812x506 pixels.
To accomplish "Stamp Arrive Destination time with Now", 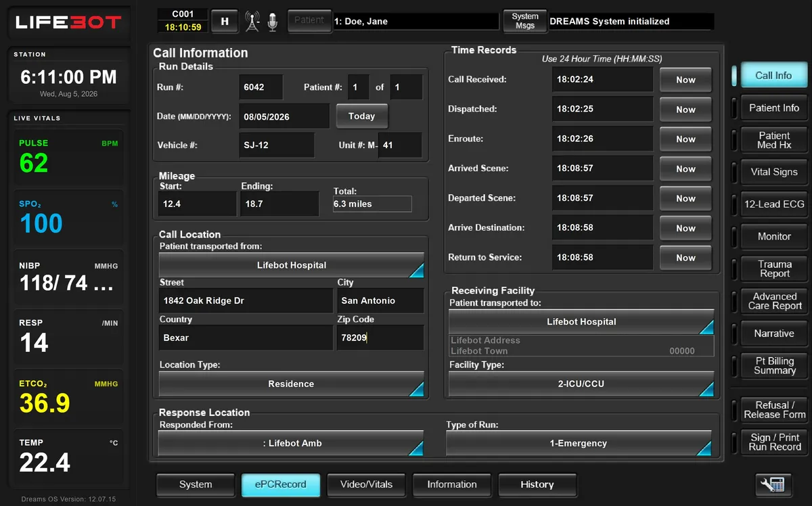I will click(x=685, y=229).
